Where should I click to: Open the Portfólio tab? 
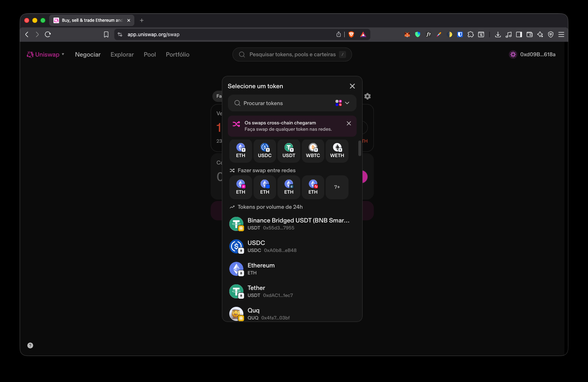click(178, 54)
